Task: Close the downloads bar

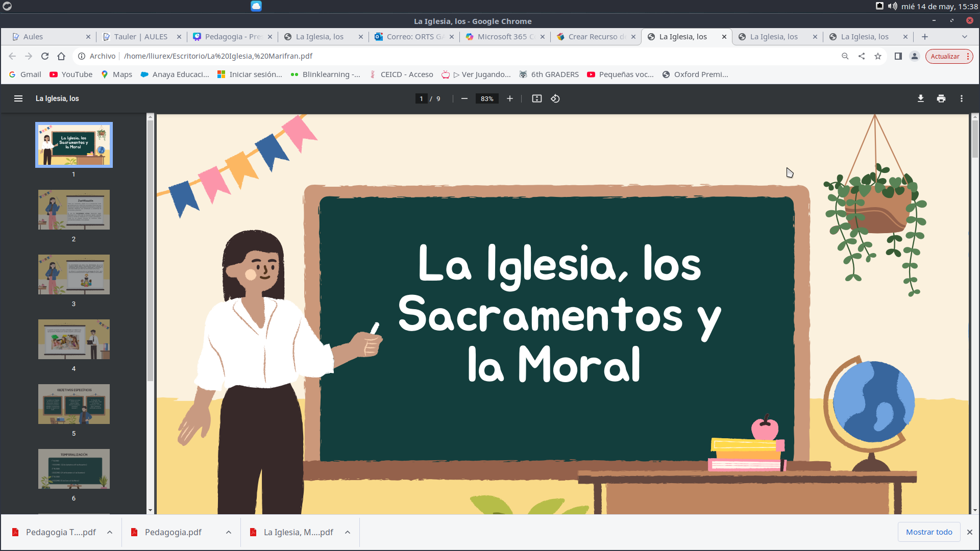Action: [x=970, y=532]
